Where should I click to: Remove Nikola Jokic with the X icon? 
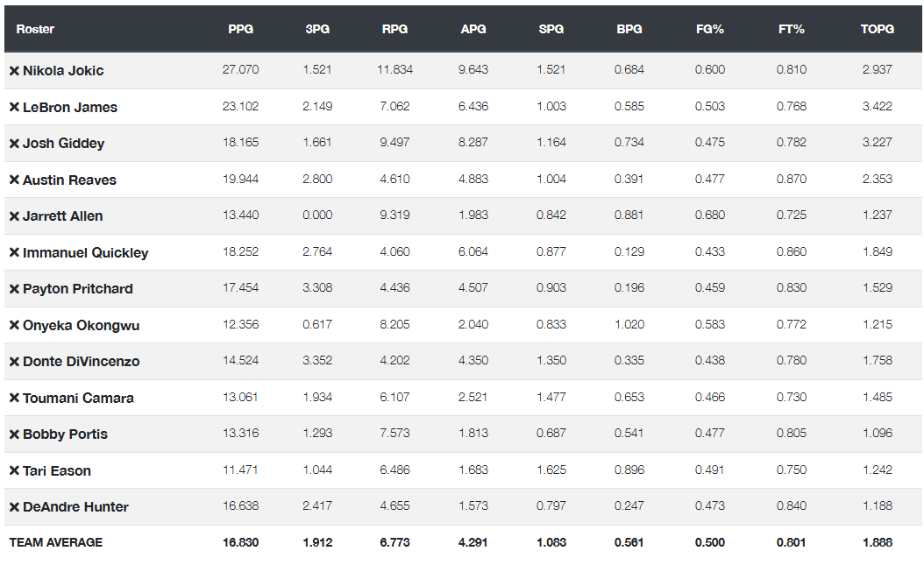[14, 71]
